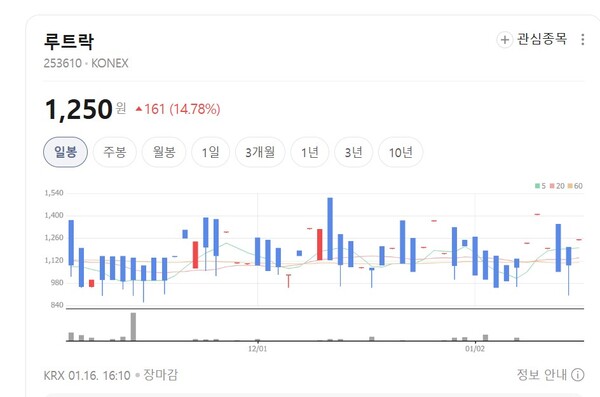Screen dimensions: 600x397
Task: Click the green 5-day moving average legend
Action: 540,186
